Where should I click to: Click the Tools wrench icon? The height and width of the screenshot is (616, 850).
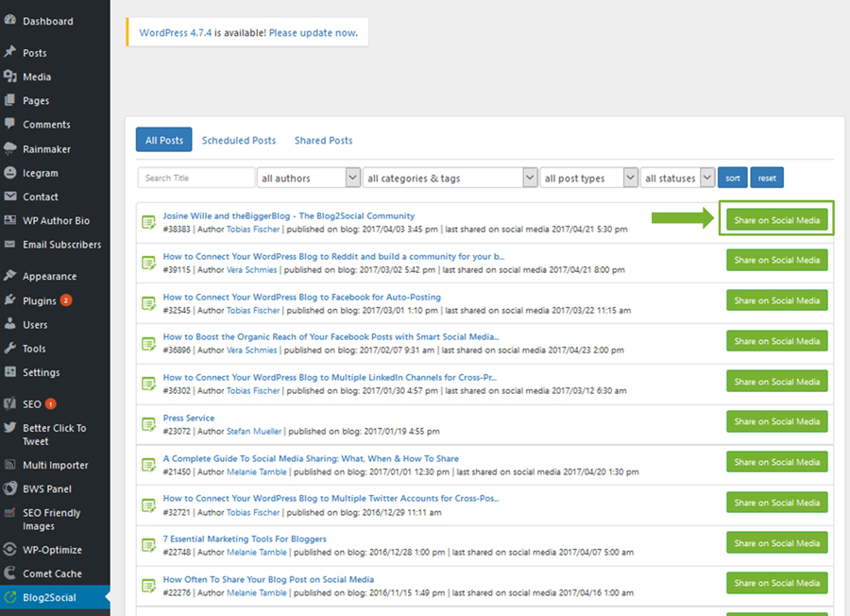pyautogui.click(x=9, y=348)
